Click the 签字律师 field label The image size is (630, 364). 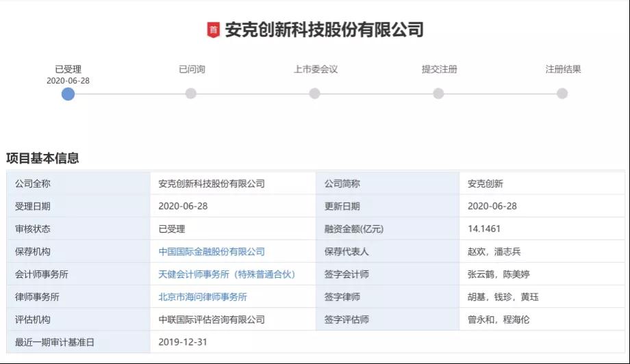(x=342, y=297)
